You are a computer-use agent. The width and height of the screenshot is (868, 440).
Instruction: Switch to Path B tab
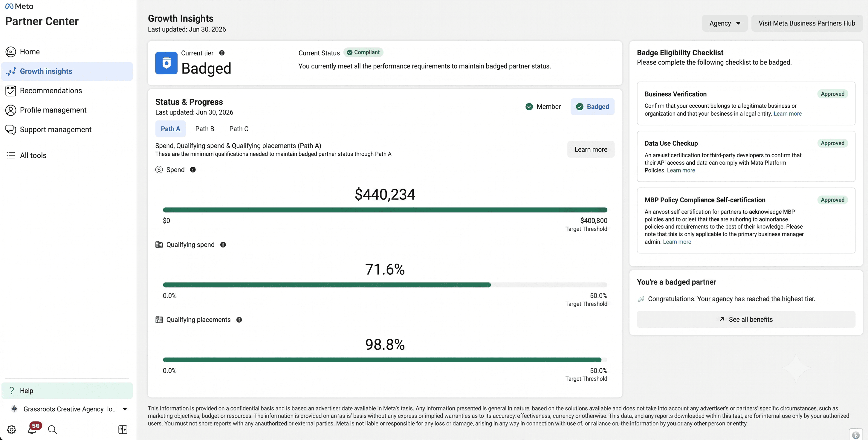[204, 129]
